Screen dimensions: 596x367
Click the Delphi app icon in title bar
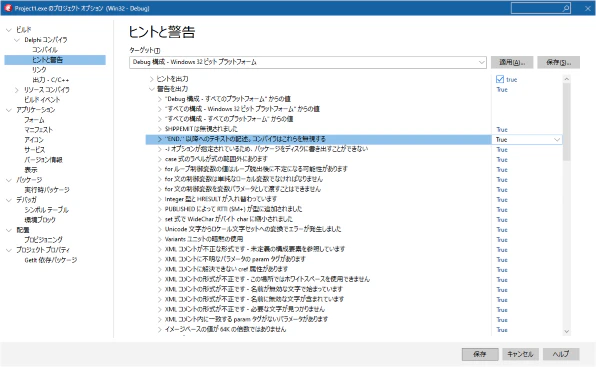[8, 8]
